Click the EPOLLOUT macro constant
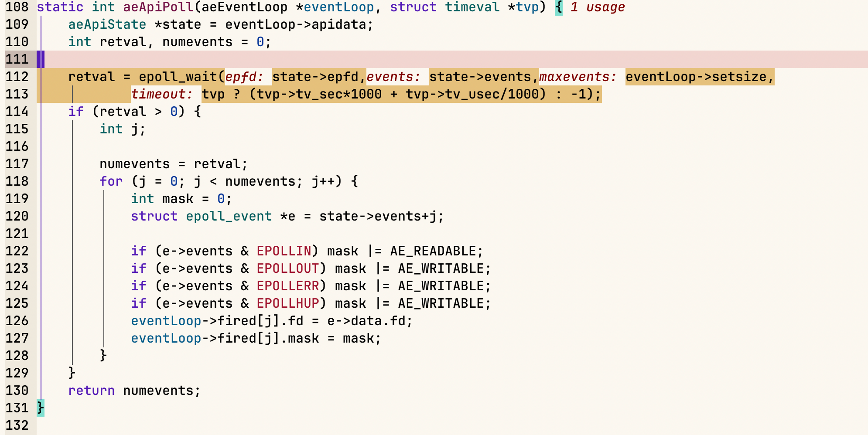Viewport: 868px width, 435px height. tap(287, 268)
